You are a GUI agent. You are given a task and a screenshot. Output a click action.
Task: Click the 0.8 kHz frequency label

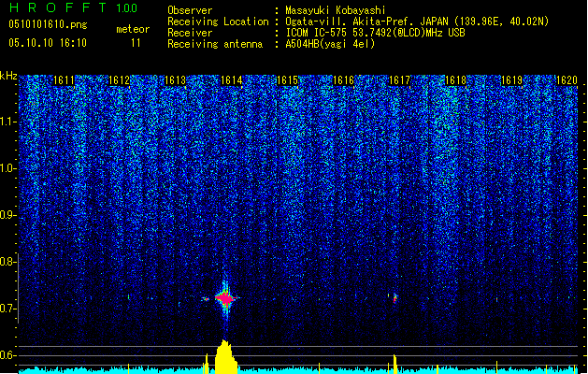tap(8, 262)
